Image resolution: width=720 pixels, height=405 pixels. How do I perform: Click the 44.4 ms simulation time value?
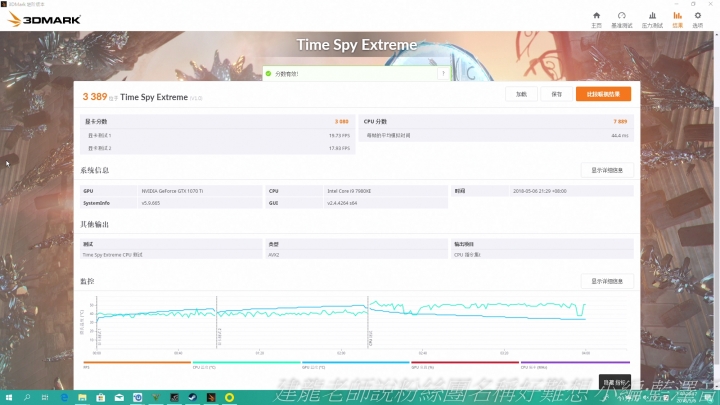[x=619, y=136]
